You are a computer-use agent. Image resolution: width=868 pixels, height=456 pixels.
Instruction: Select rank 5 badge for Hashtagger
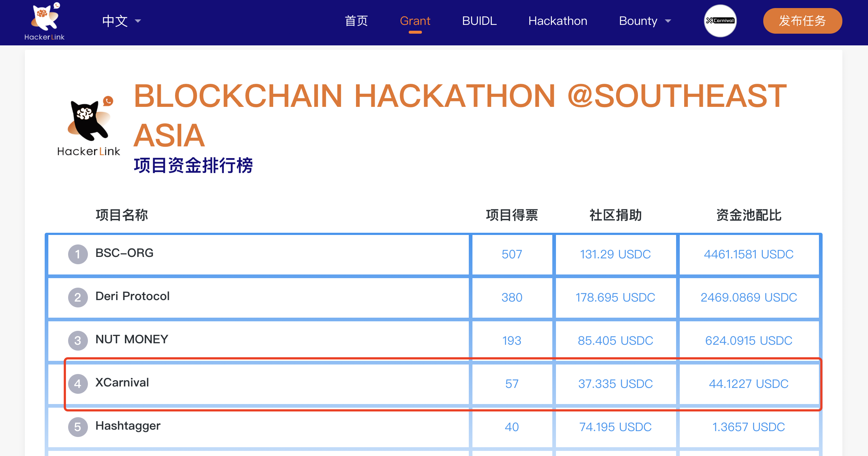point(78,427)
